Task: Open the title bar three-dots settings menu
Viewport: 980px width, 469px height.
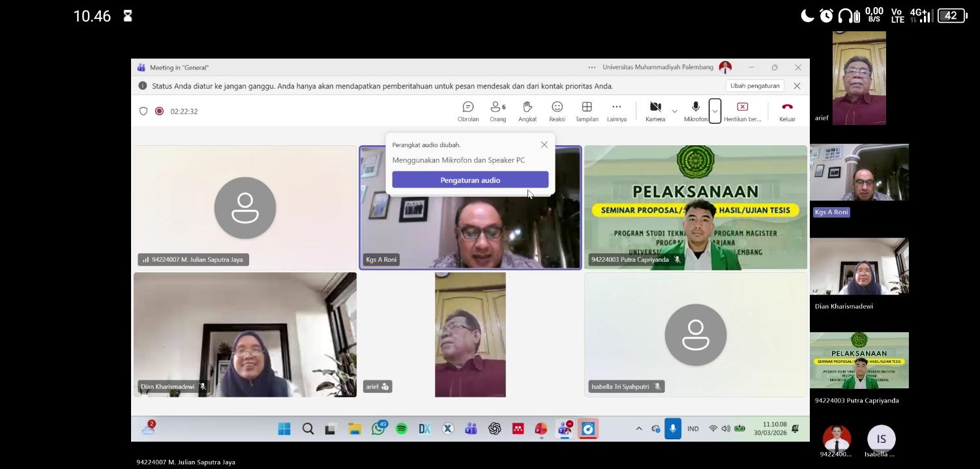Action: pos(591,67)
